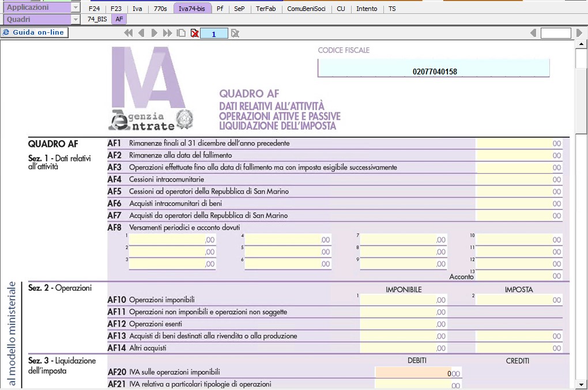Click the AF8 Acconto field 13
Viewport: 588px width, 390px height.
coord(519,276)
